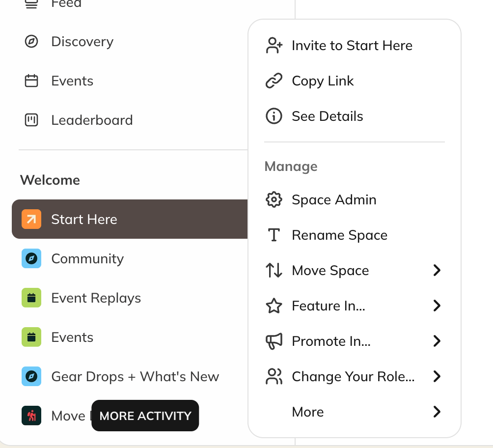This screenshot has height=448, width=493.
Task: Click the MORE ACTIVITY button
Action: pyautogui.click(x=145, y=416)
